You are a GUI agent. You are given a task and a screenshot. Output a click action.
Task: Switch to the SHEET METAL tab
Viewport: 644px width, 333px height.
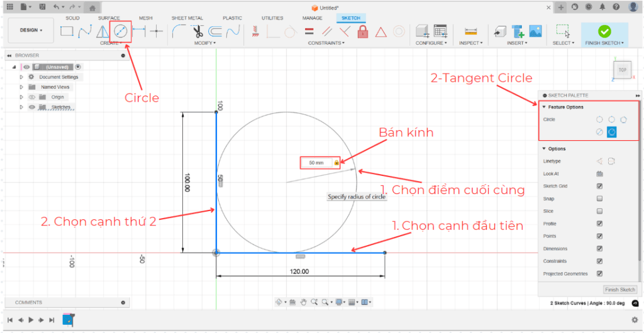(x=187, y=18)
